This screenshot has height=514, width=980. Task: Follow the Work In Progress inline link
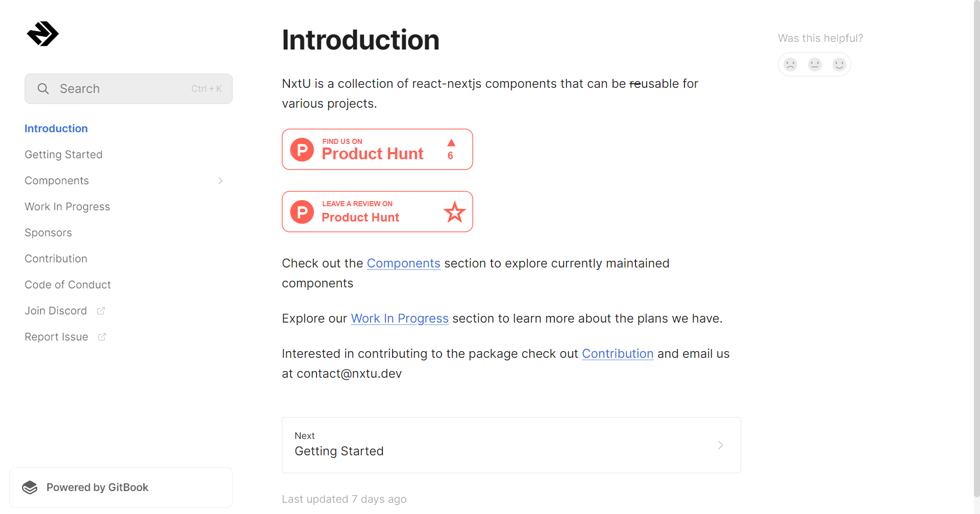400,319
